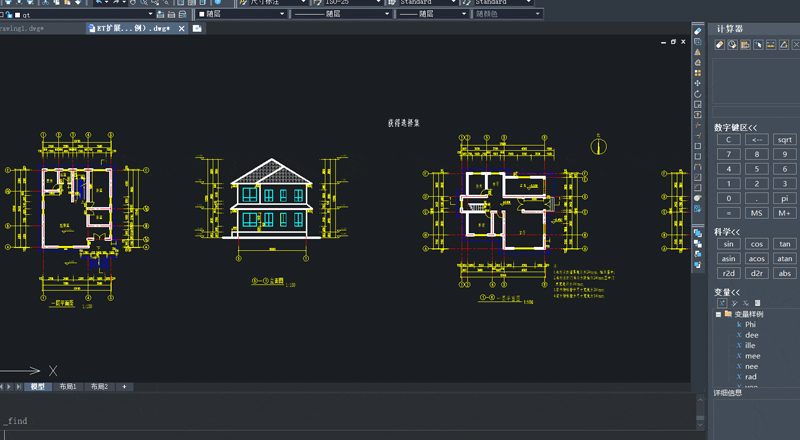Switch to the Drawing1.dwg file tab
800x440 pixels.
(22, 29)
